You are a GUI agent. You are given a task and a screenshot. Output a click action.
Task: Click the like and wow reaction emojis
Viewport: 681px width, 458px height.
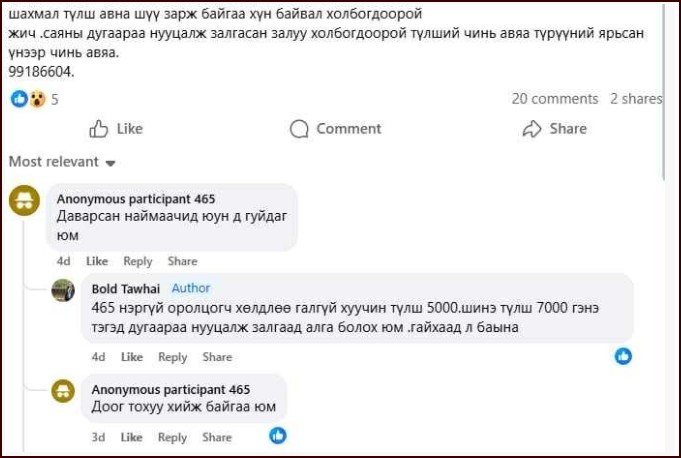28,99
